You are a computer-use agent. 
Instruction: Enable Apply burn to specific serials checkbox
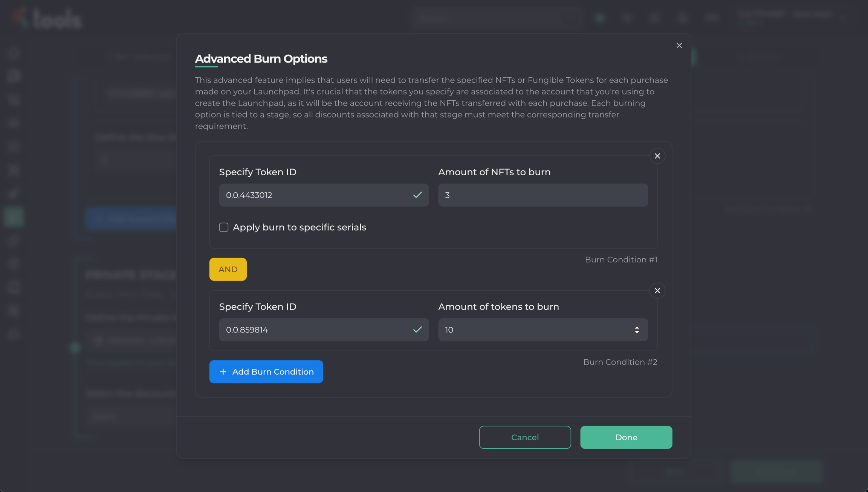point(224,227)
